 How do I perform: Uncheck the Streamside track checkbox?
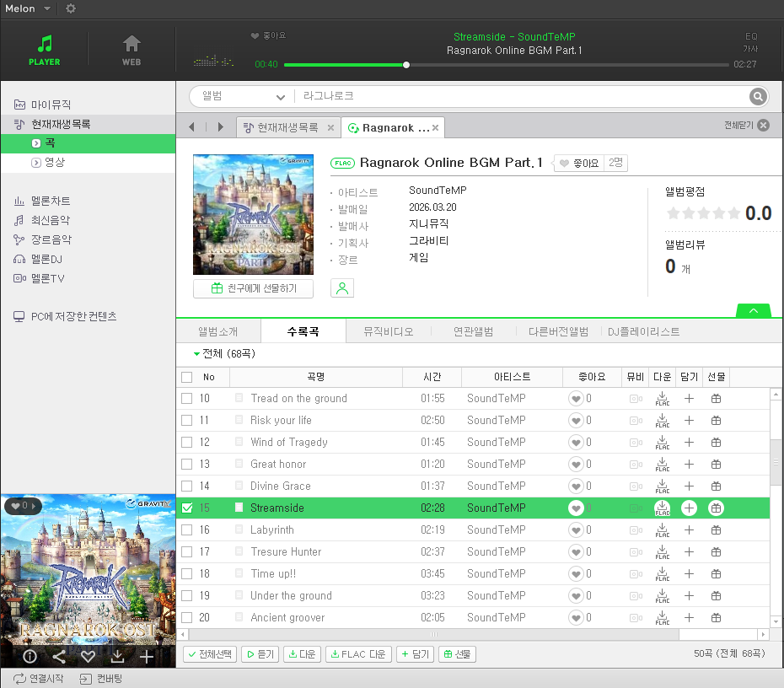[x=187, y=508]
